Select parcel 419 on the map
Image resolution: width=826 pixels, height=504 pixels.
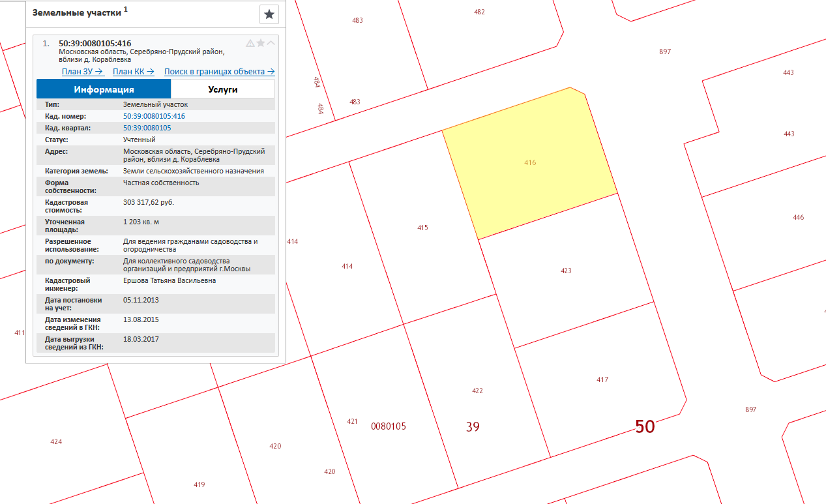pyautogui.click(x=199, y=484)
